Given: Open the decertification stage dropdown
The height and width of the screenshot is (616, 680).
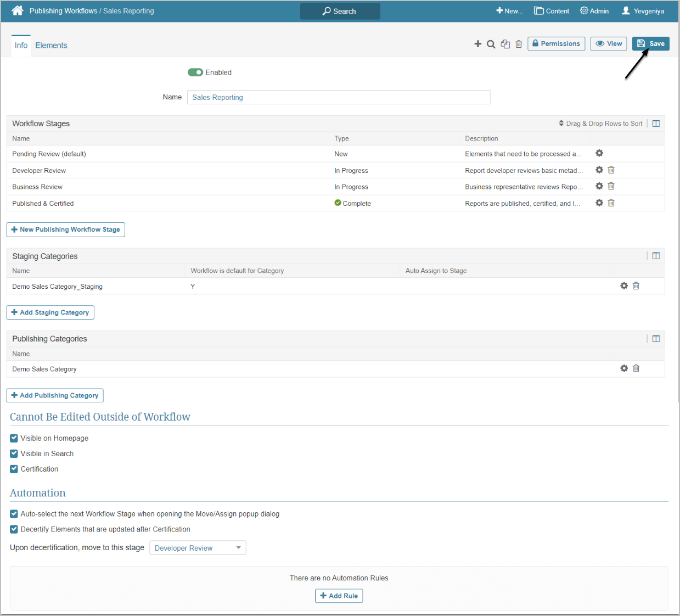Looking at the screenshot, I should coord(198,548).
